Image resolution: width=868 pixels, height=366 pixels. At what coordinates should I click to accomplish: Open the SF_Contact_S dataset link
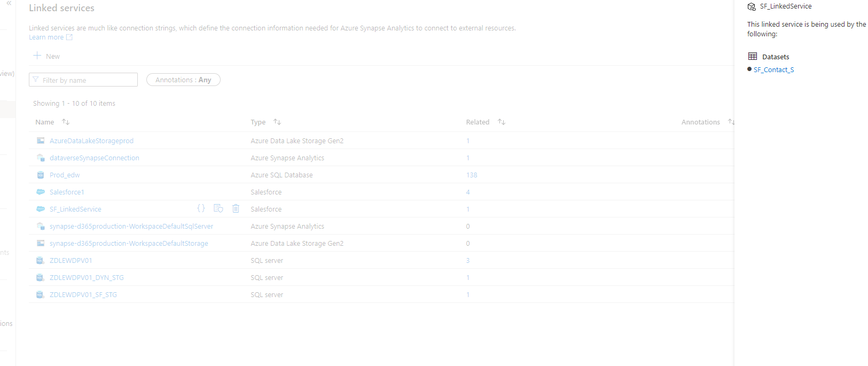tap(773, 69)
